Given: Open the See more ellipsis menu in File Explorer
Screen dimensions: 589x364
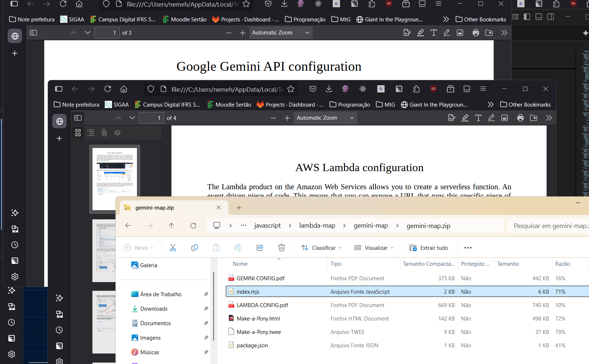Looking at the screenshot, I should [x=468, y=248].
